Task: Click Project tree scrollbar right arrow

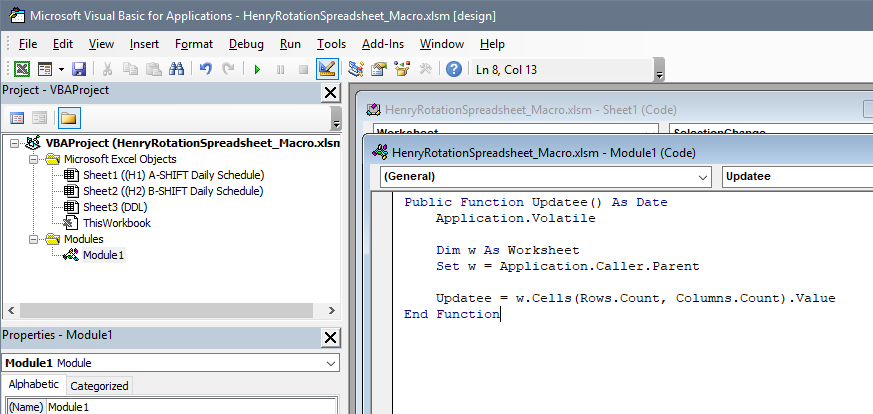Action: 331,310
